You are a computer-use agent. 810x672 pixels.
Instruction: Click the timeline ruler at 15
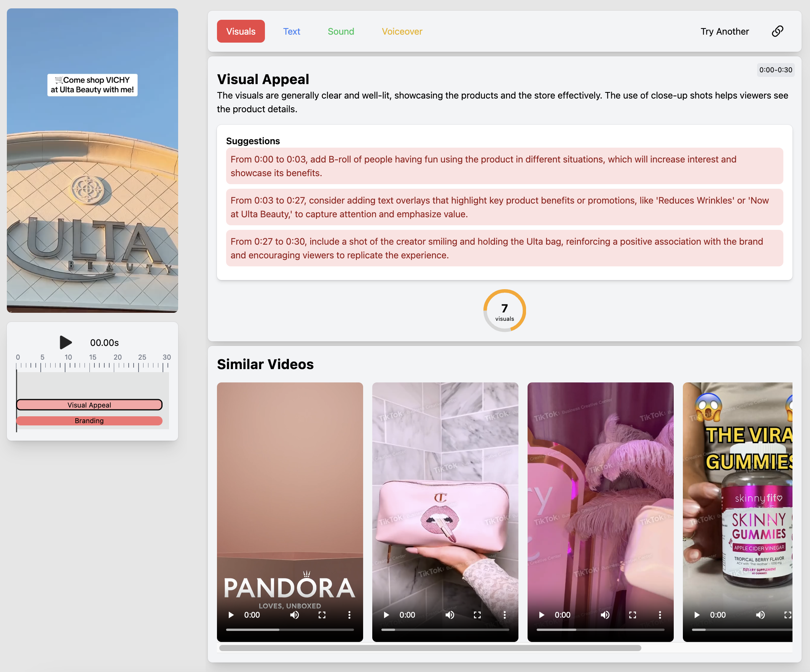click(92, 357)
